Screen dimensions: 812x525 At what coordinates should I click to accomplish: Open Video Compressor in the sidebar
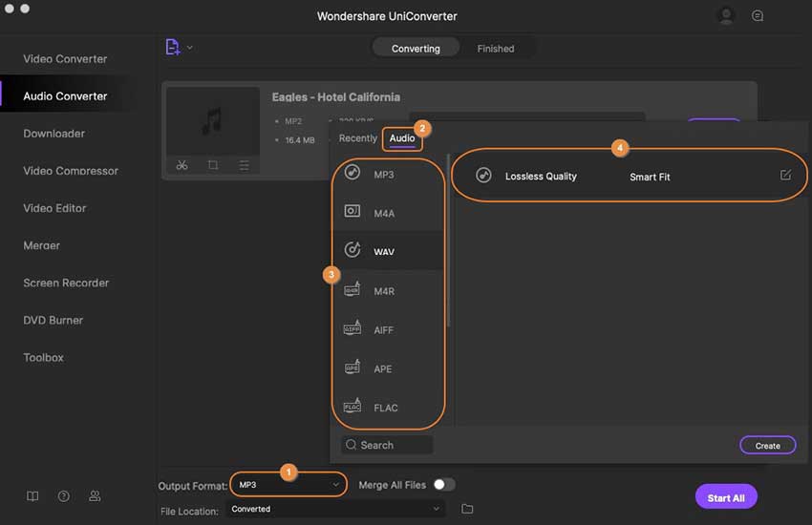point(71,171)
